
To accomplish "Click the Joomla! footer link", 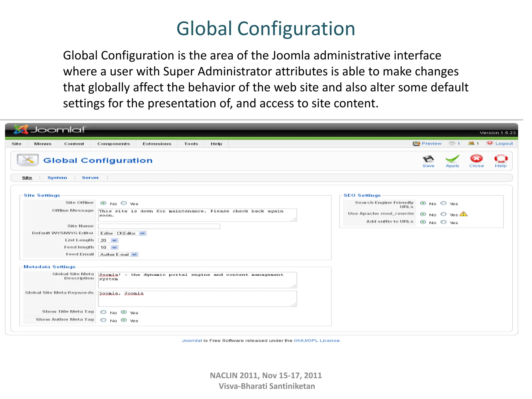I will coord(192,341).
